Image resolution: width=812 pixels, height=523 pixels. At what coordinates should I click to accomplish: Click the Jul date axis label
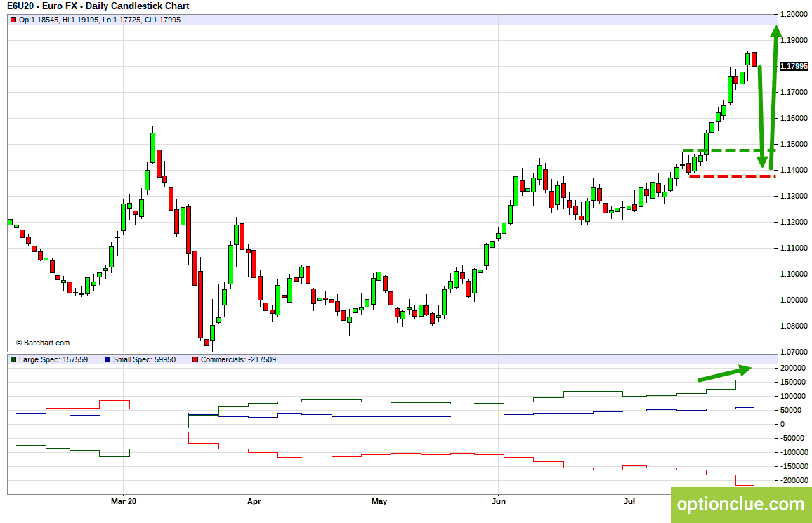pyautogui.click(x=629, y=501)
